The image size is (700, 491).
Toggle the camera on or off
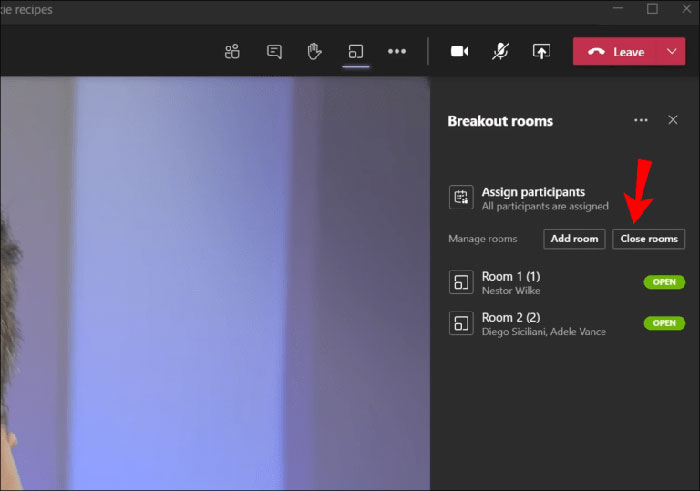coord(459,52)
